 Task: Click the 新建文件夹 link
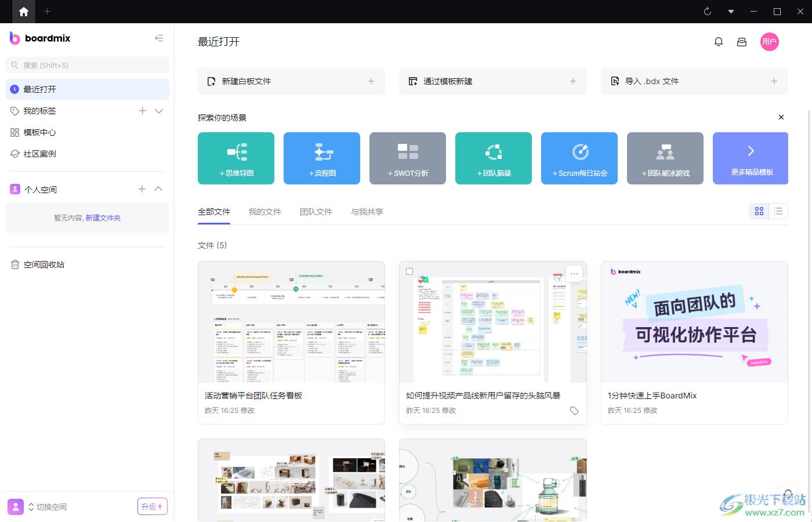103,218
